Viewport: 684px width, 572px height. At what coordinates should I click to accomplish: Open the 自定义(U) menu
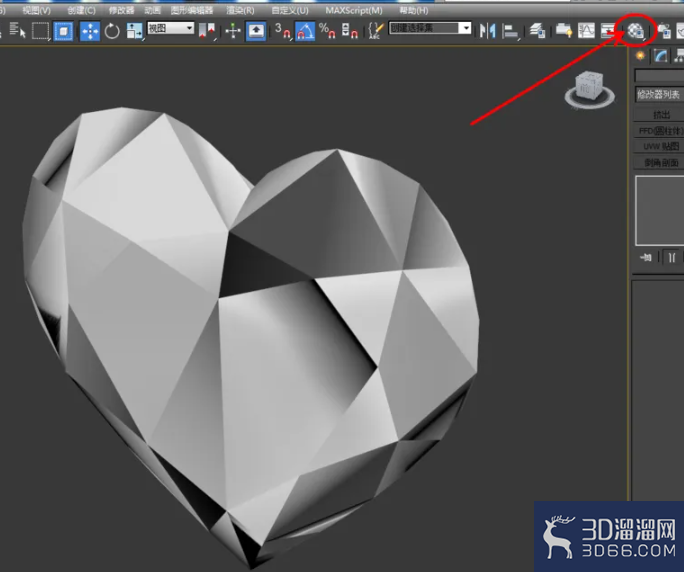click(290, 10)
